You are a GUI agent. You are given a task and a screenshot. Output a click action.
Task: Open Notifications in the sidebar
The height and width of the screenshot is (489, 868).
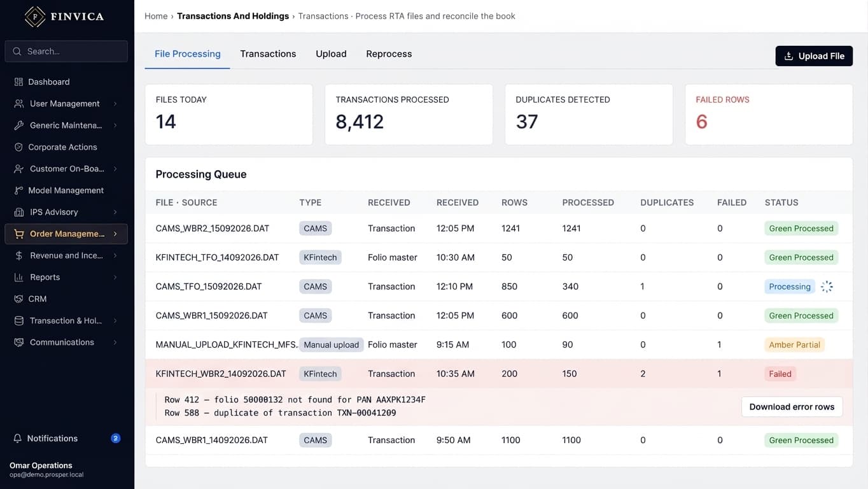click(66, 438)
